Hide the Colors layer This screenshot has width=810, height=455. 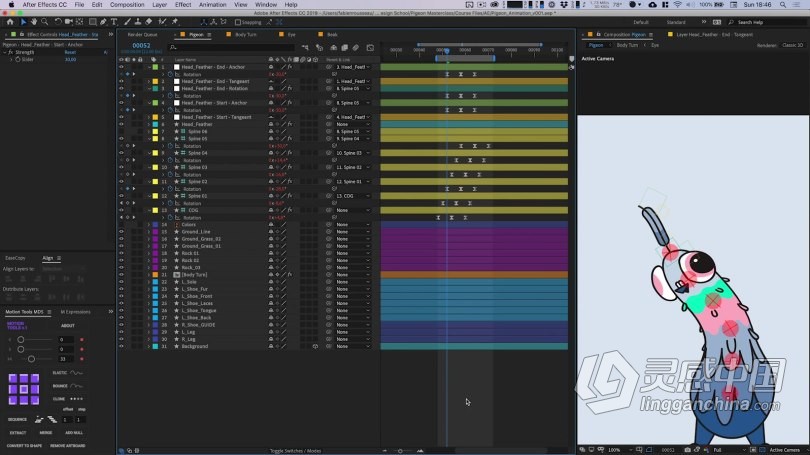121,225
